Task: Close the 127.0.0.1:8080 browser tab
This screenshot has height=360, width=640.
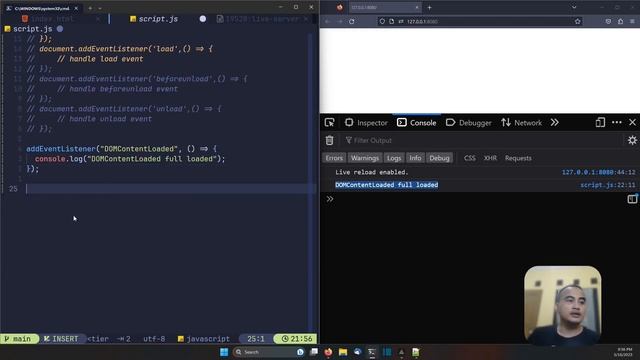Action: point(417,7)
